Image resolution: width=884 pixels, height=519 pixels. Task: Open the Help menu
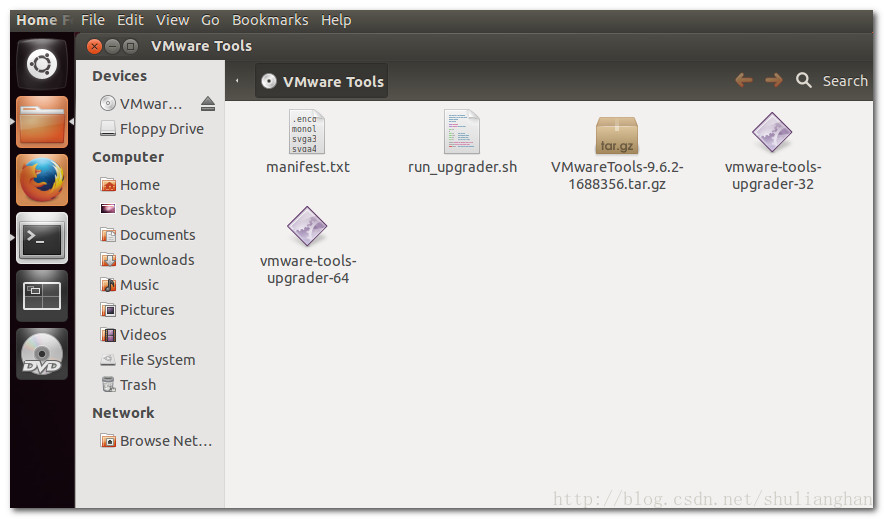point(336,20)
